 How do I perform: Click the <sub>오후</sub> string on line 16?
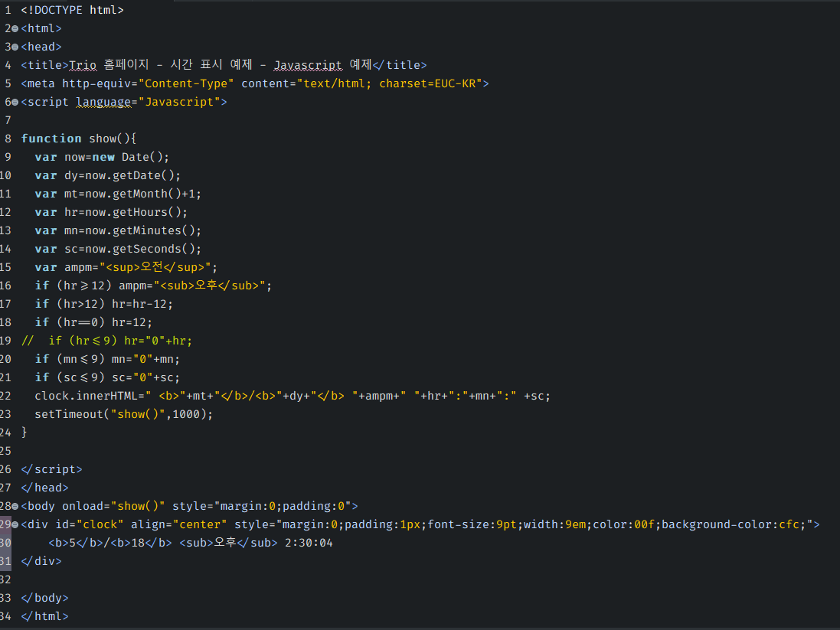pos(210,286)
